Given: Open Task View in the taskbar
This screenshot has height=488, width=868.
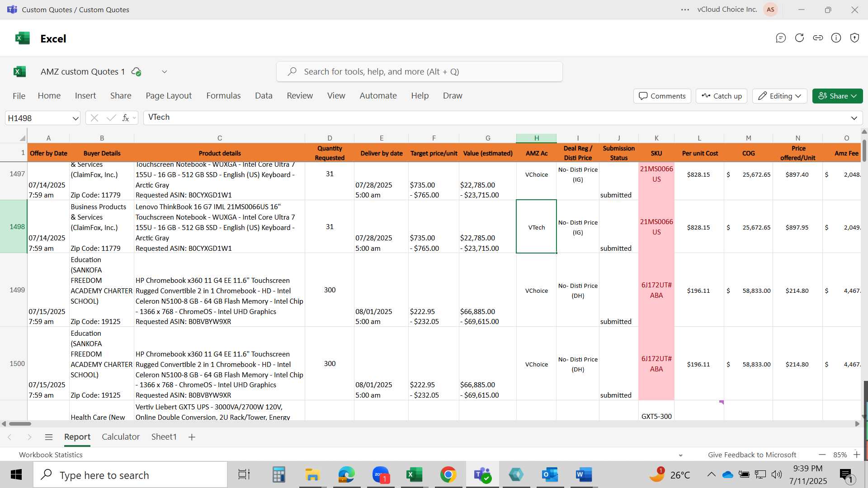Looking at the screenshot, I should click(244, 474).
